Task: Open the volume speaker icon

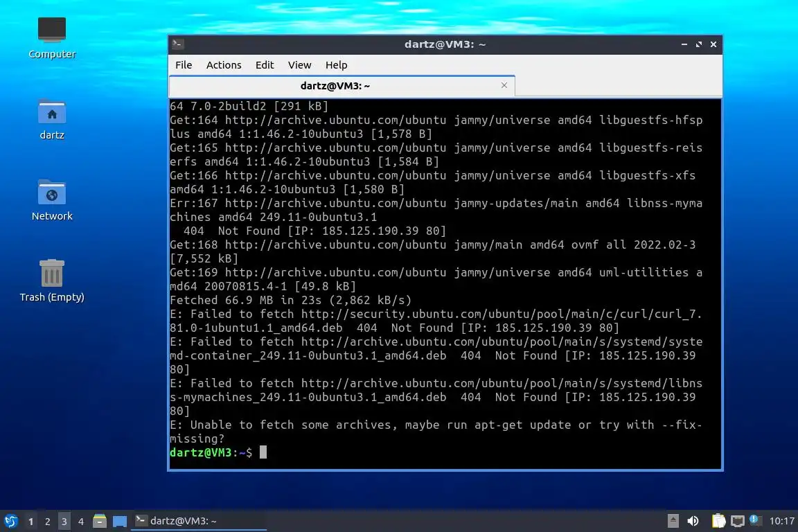Action: (x=693, y=521)
